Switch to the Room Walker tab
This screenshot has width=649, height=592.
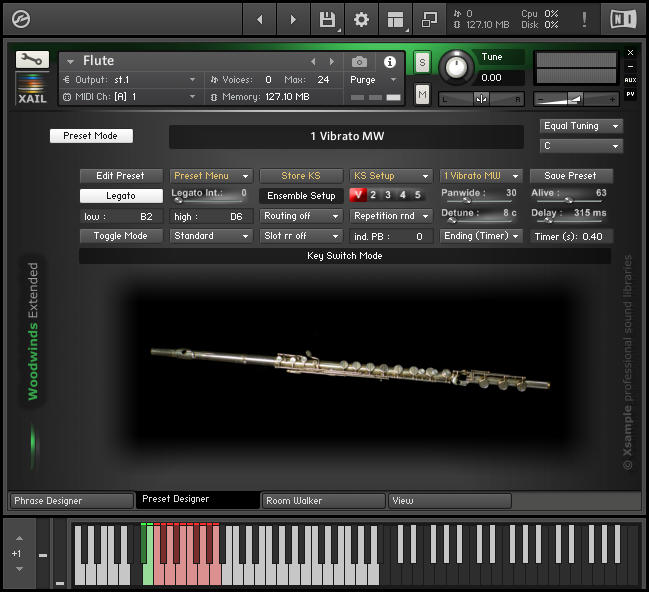324,501
